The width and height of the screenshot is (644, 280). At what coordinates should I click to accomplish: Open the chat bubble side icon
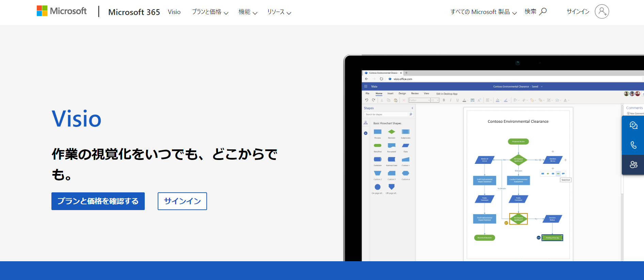point(633,126)
